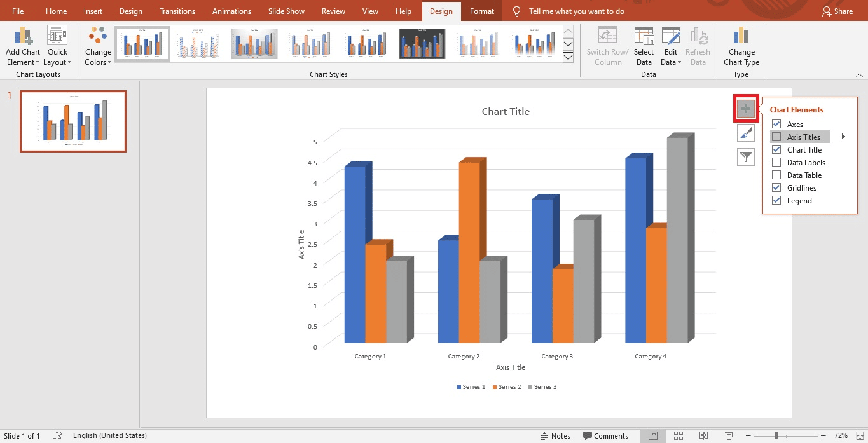Uncheck the Gridlines checkbox
868x443 pixels.
point(776,187)
